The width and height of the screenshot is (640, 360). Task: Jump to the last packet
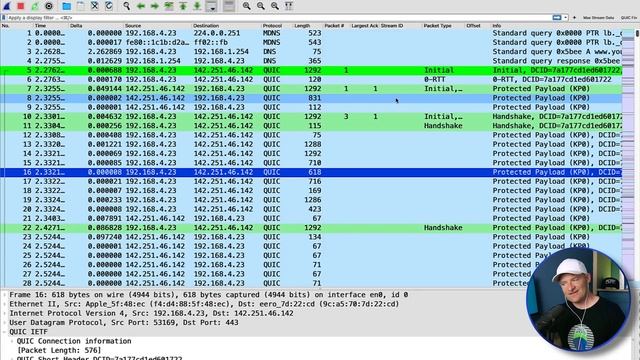coord(197,6)
